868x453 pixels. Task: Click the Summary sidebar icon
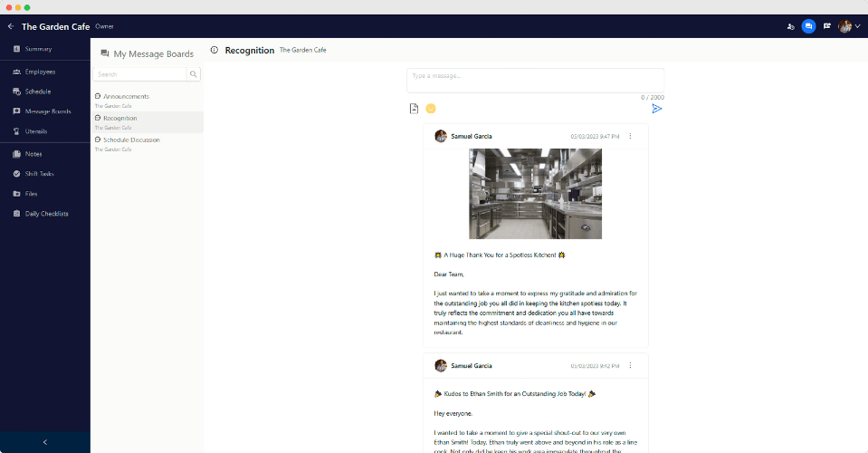coord(16,49)
